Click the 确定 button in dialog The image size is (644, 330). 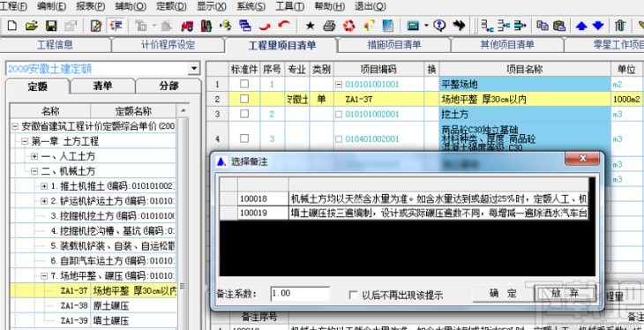pos(503,294)
